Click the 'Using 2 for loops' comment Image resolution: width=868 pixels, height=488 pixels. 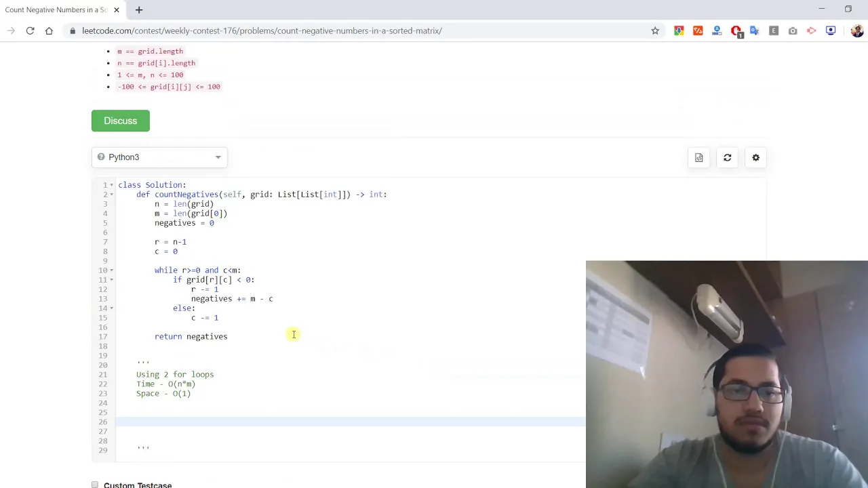click(175, 374)
